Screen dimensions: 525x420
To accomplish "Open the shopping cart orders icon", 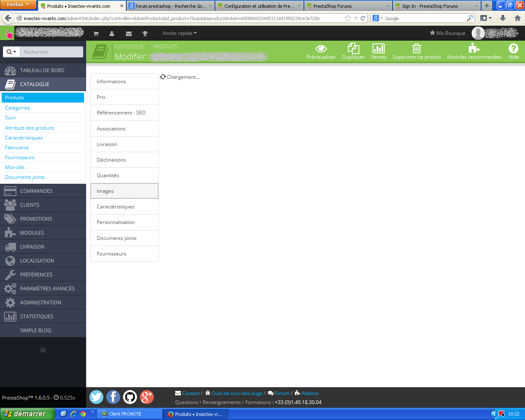I will [96, 34].
